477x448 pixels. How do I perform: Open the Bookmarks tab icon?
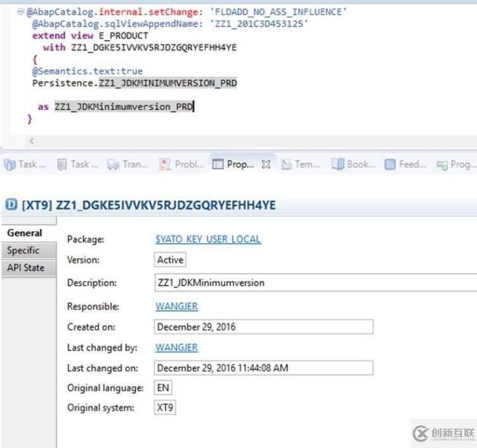(338, 164)
